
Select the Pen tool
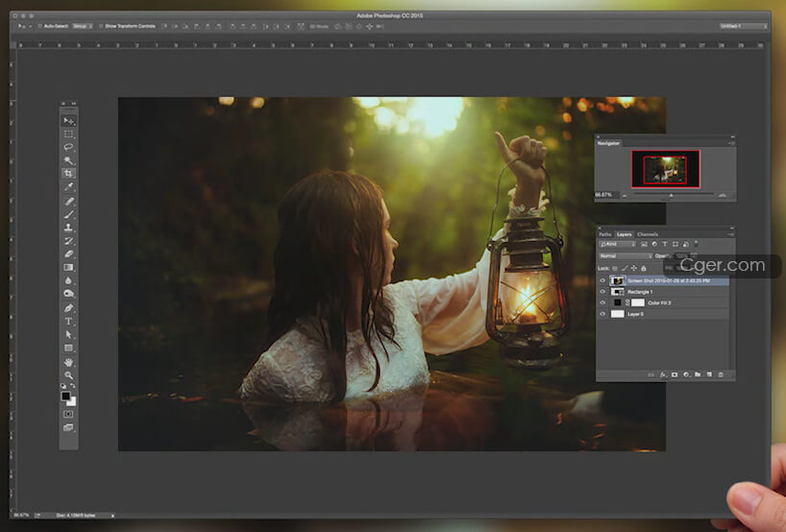(x=68, y=307)
